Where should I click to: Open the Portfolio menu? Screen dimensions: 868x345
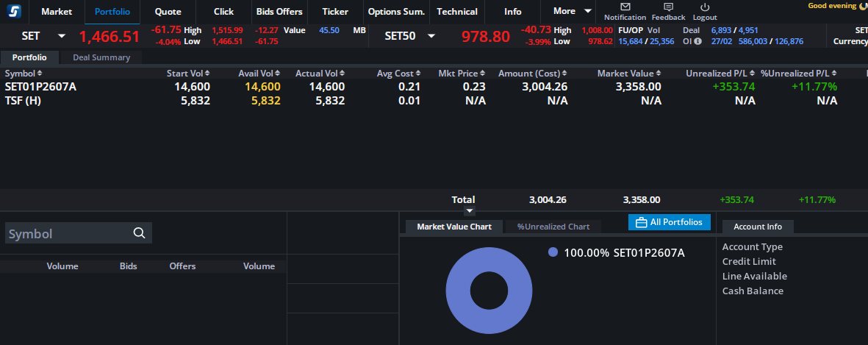click(x=112, y=12)
